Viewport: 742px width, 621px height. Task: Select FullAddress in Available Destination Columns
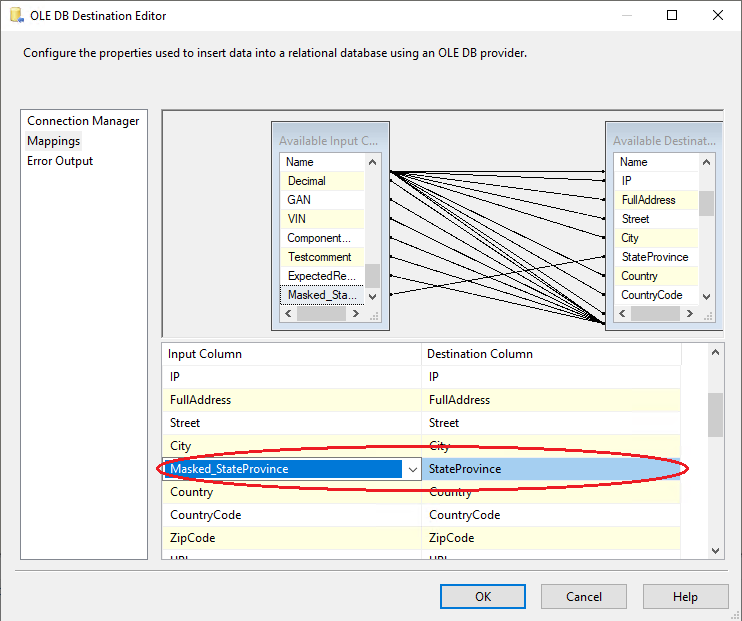click(x=648, y=200)
